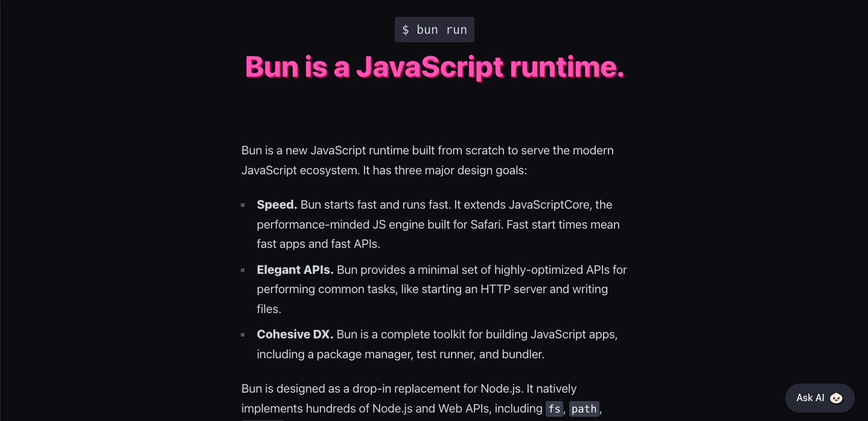
Task: Click the "fs" inline code snippet
Action: [554, 409]
